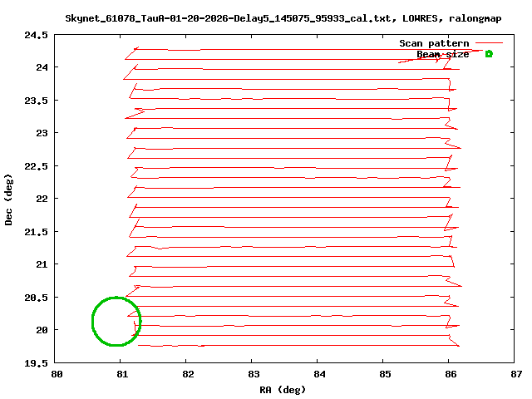Click the 87 tick label on the RA axis
The height and width of the screenshot is (399, 532).
pos(515,374)
